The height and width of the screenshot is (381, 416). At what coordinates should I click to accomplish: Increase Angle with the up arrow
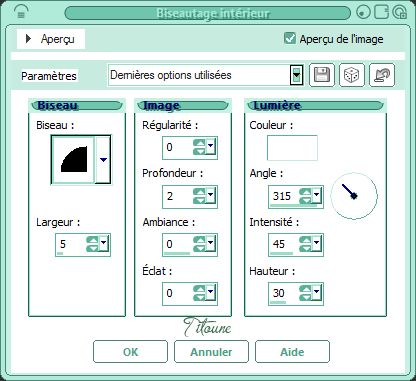pyautogui.click(x=305, y=192)
